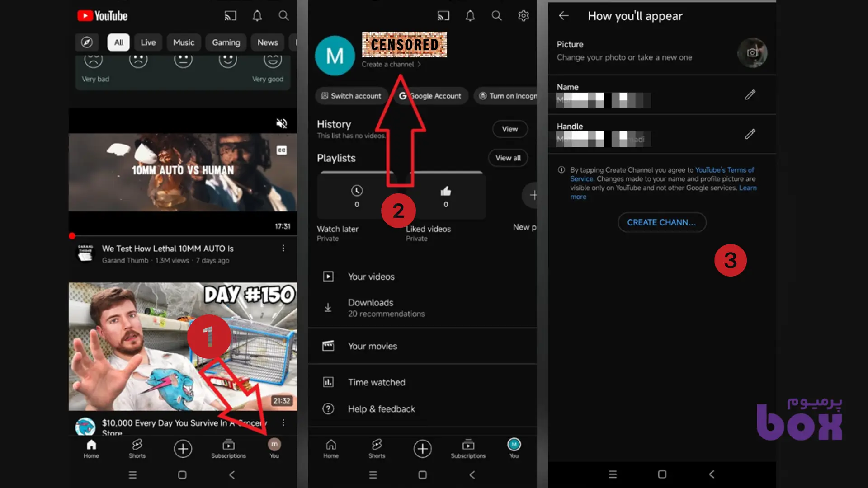
Task: Select the neutral face rating
Action: pos(183,60)
